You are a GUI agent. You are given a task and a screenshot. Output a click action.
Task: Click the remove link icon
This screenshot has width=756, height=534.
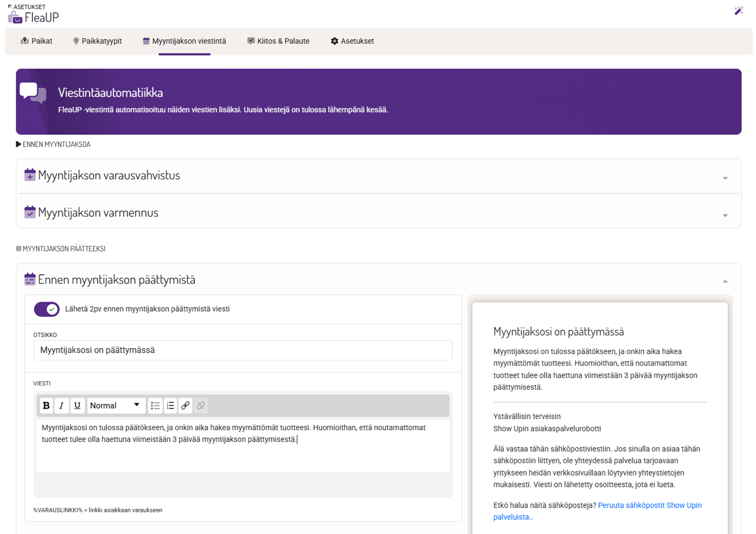[201, 405]
